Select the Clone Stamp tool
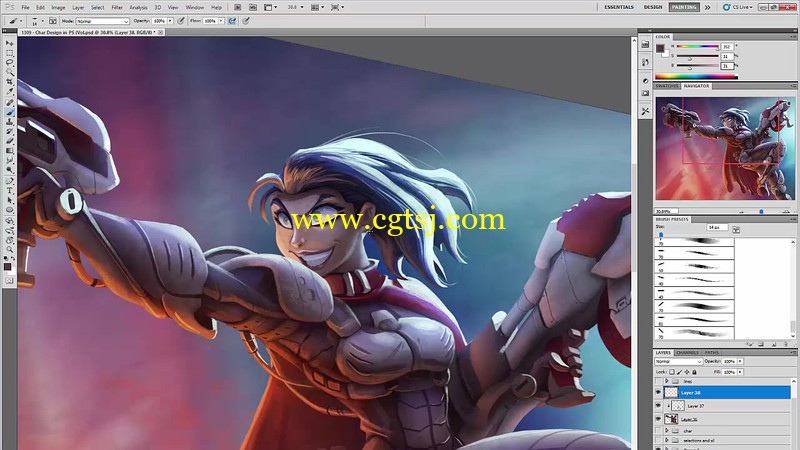Image resolution: width=800 pixels, height=450 pixels. pyautogui.click(x=9, y=122)
